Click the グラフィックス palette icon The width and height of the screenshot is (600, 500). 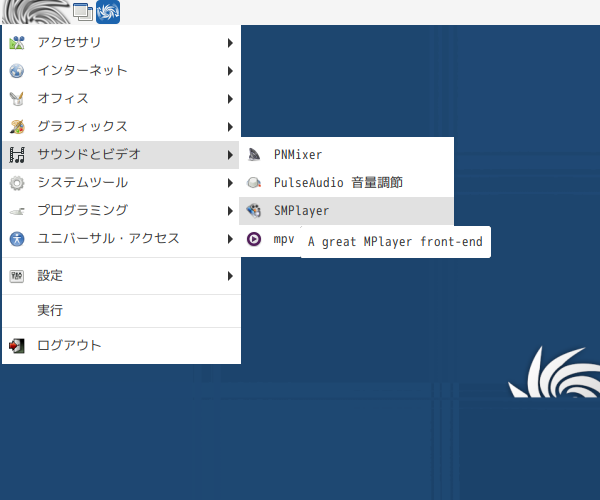point(17,127)
